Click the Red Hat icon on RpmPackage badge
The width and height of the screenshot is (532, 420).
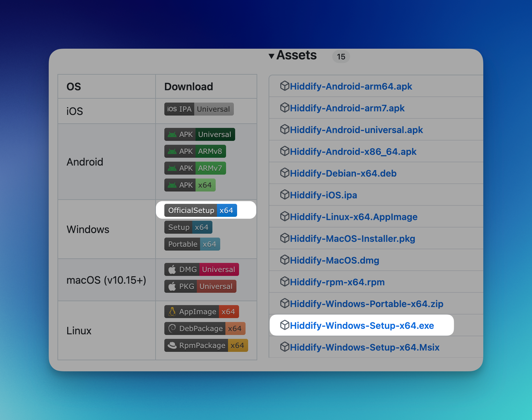[x=172, y=345]
